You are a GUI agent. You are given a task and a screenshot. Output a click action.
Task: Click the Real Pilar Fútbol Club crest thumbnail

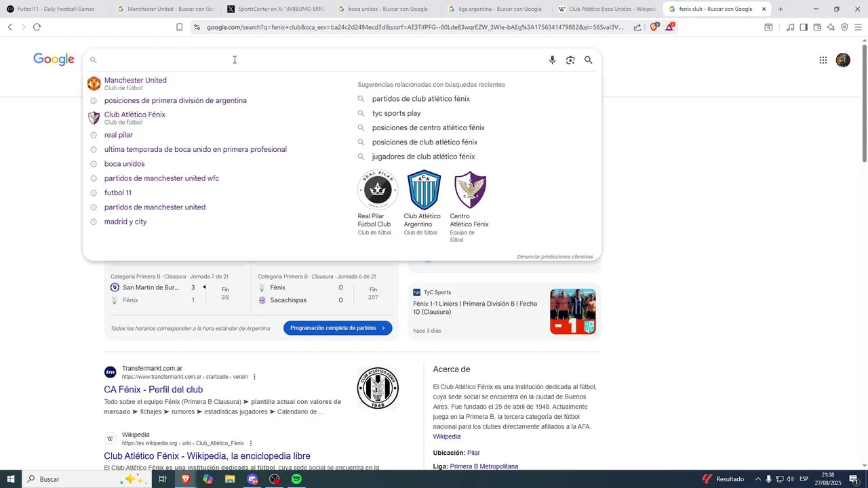pos(378,189)
